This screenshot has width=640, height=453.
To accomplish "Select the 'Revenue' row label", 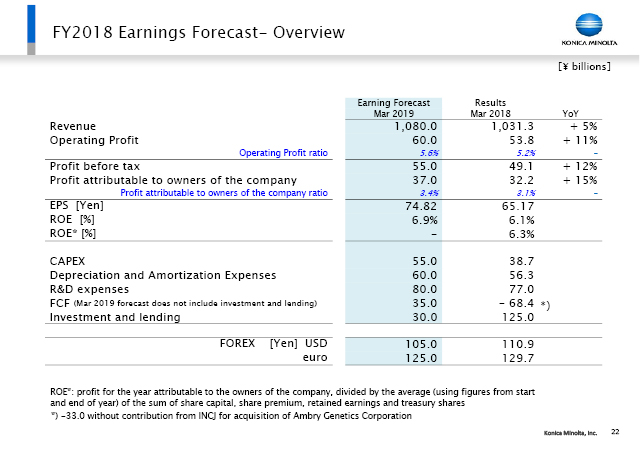I will coord(73,126).
